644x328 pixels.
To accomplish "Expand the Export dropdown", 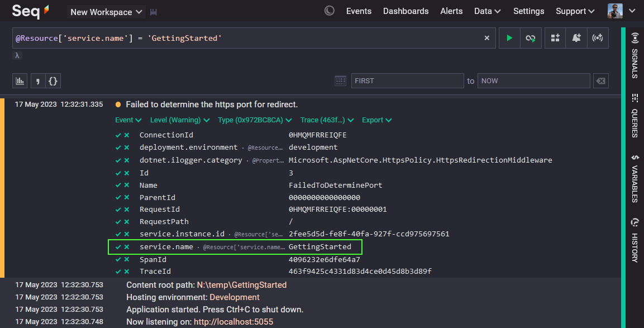I will (x=376, y=120).
